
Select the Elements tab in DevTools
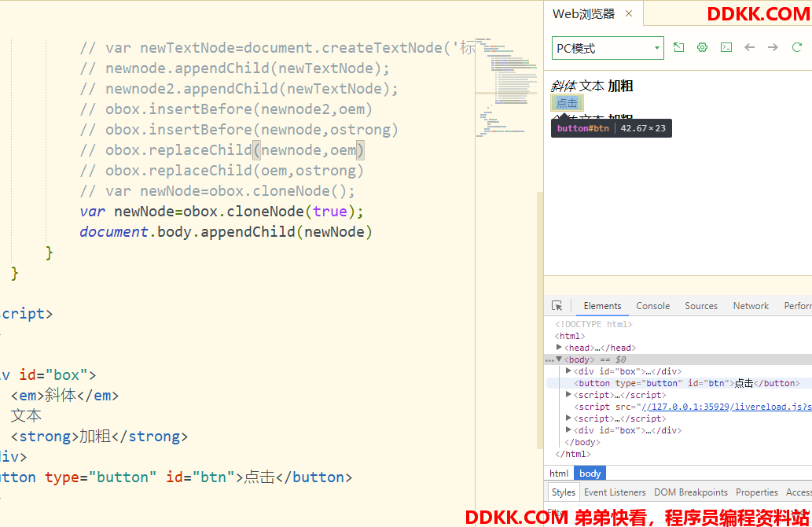pos(602,306)
